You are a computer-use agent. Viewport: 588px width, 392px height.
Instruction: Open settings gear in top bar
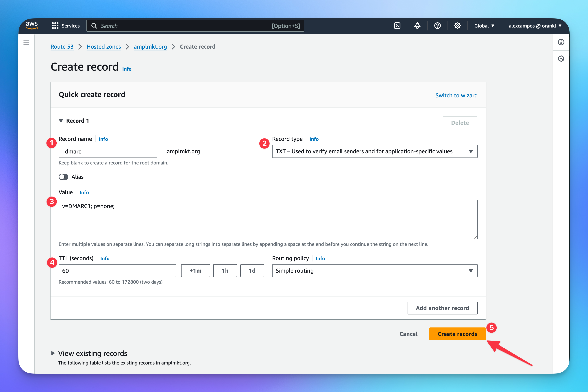457,26
